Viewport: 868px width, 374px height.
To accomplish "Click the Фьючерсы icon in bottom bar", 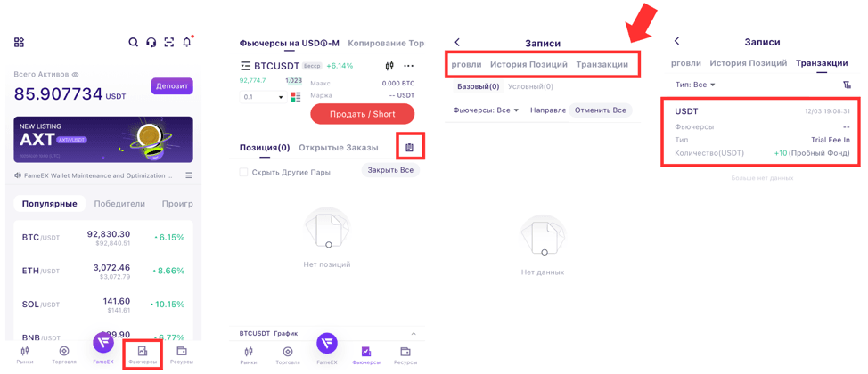I will pos(143,354).
